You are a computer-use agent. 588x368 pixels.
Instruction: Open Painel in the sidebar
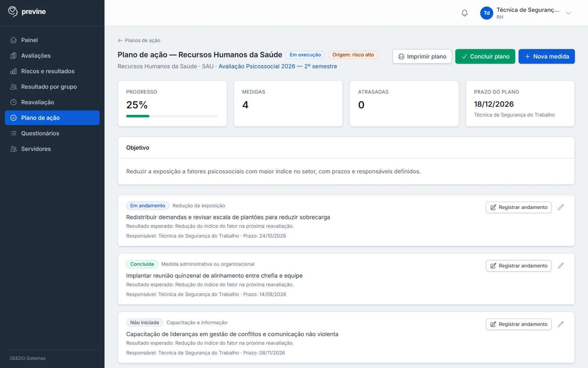[x=52, y=40]
